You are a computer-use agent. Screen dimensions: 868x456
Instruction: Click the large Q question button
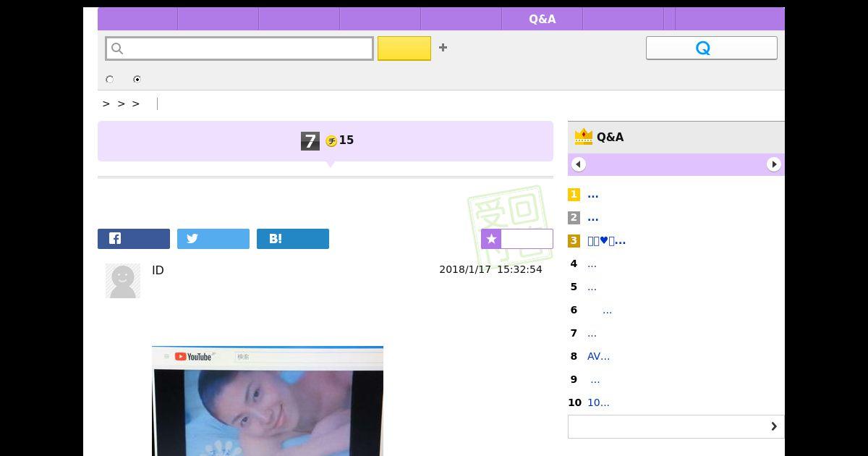click(x=712, y=48)
